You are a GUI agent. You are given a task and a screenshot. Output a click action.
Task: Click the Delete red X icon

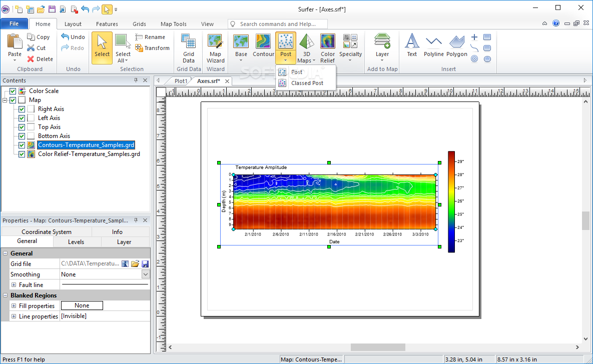pyautogui.click(x=31, y=59)
